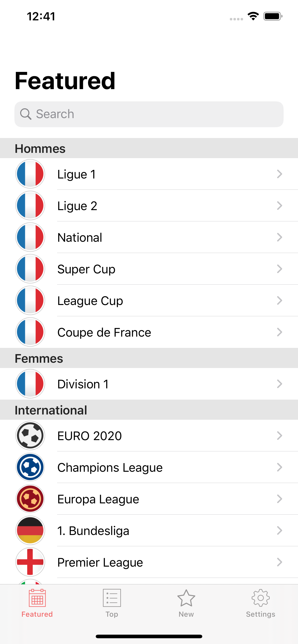Click the Search input field
Image resolution: width=298 pixels, height=644 pixels.
click(155, 114)
